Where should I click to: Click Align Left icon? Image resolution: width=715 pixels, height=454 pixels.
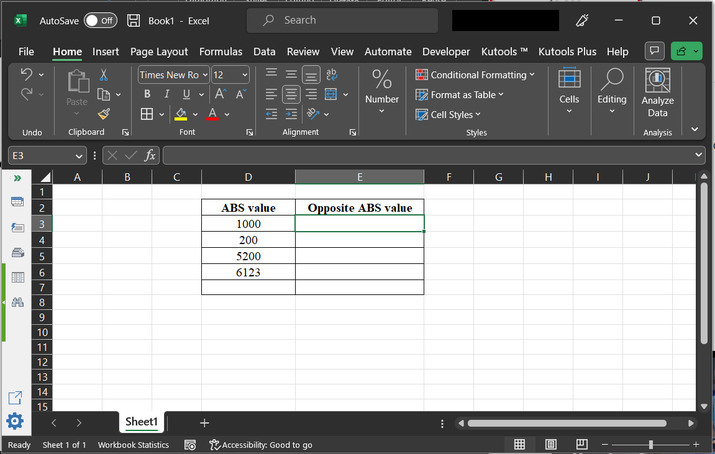271,94
